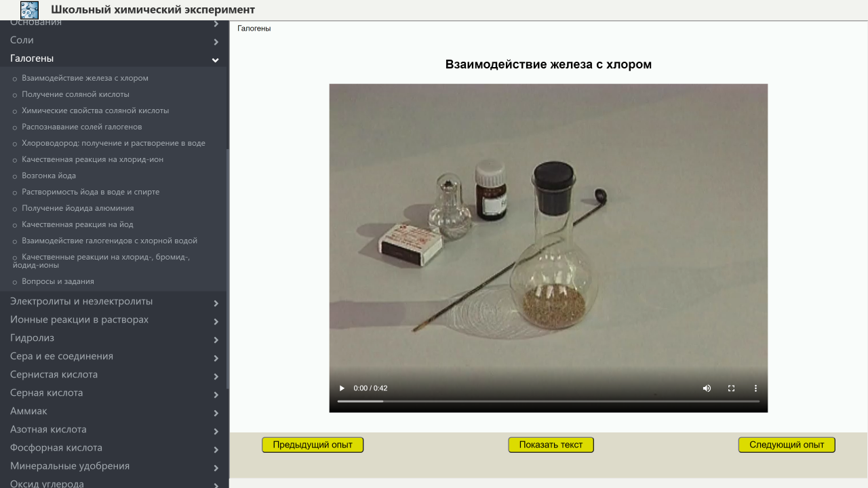This screenshot has width=868, height=488.
Task: Collapse the Галогены section
Action: 215,60
